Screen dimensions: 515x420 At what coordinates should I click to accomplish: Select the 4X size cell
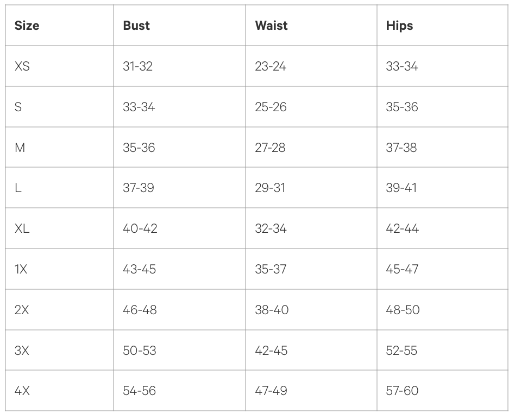(22, 391)
